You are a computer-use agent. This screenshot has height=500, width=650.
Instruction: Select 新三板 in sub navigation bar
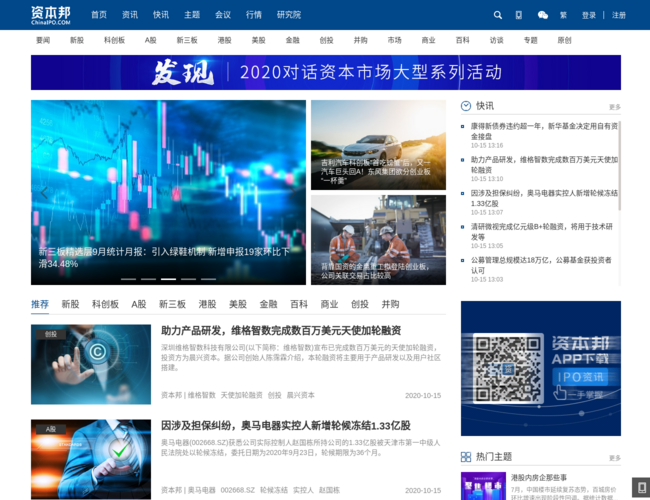pos(187,40)
